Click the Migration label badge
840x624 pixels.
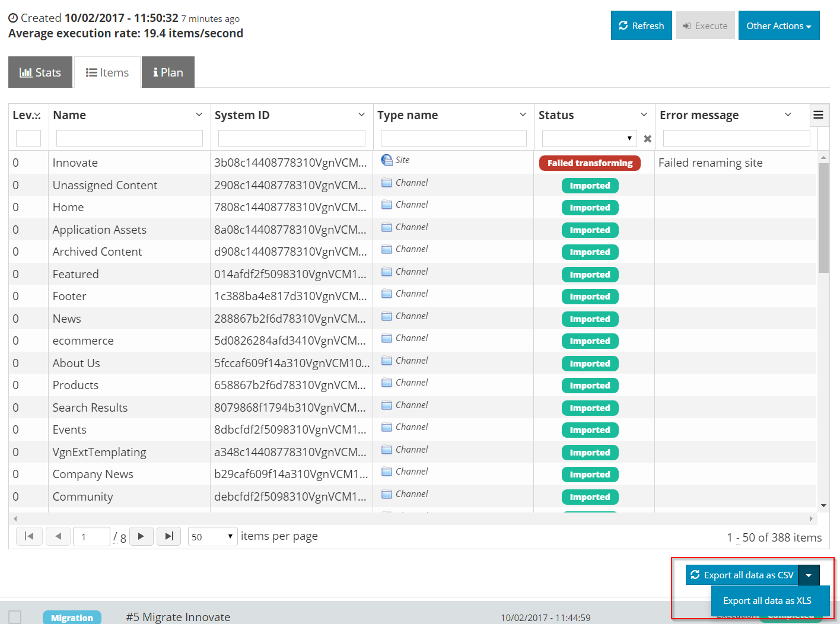coord(72,617)
